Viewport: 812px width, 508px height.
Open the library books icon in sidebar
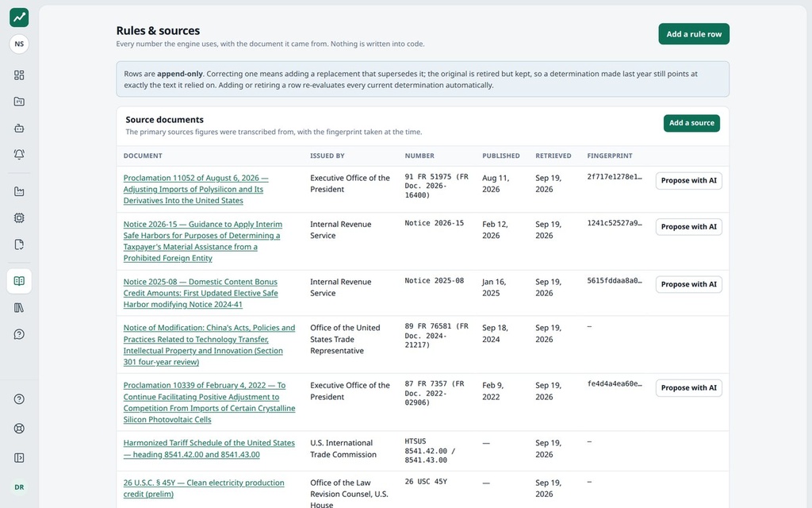tap(19, 308)
